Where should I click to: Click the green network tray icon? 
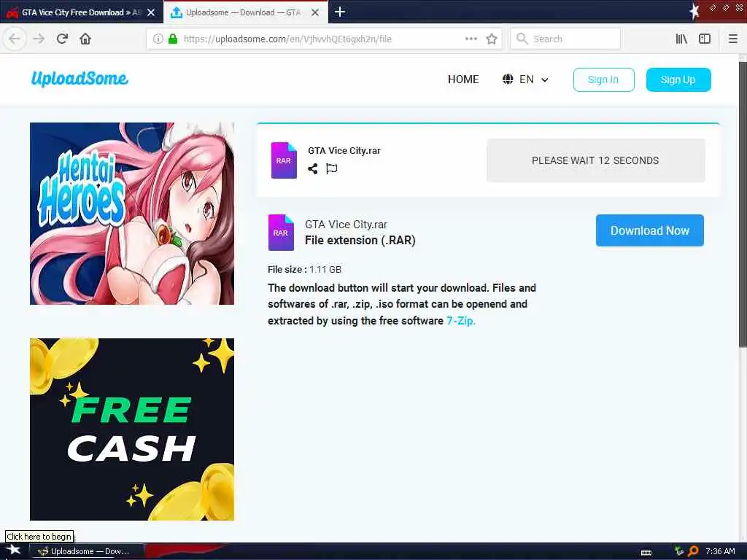(x=679, y=551)
